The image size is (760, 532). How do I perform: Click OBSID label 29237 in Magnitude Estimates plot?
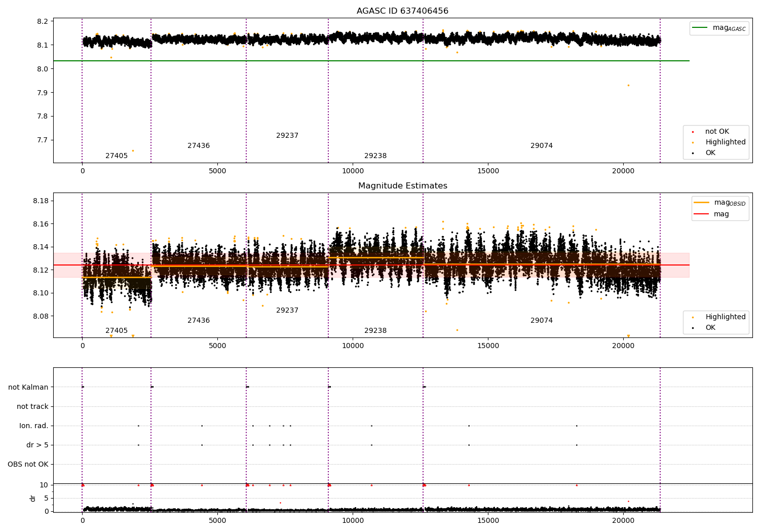[x=287, y=311]
